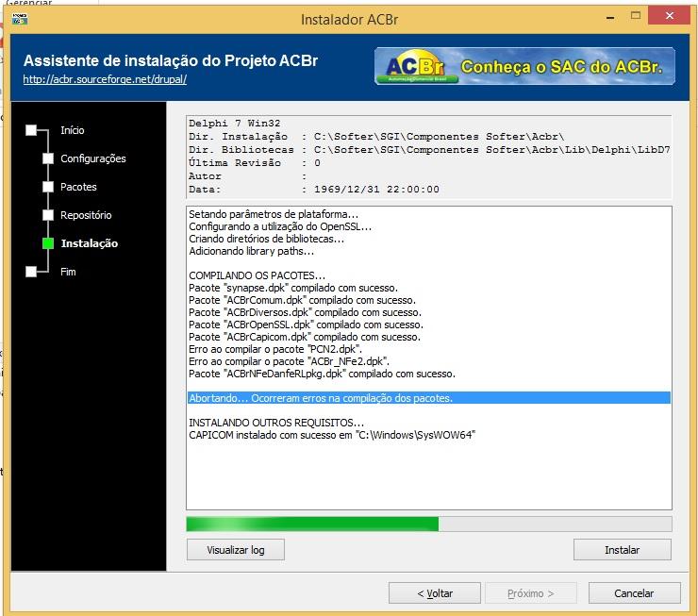Click the Visualizar log button

tap(236, 550)
